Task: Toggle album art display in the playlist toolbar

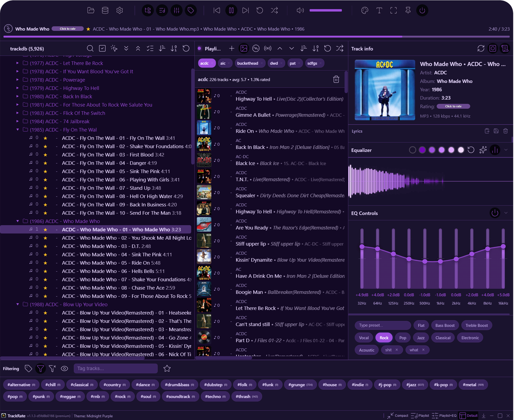Action: pos(244,48)
